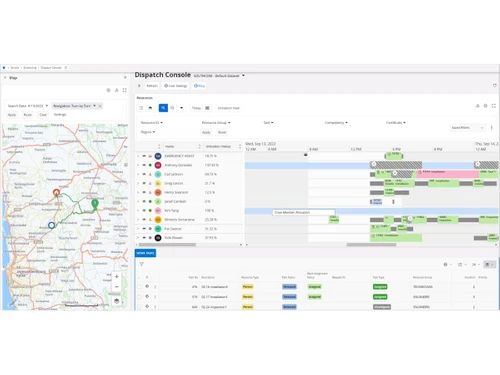Open the Resource Group filter dropdown
The height and width of the screenshot is (375, 500).
click(x=216, y=123)
